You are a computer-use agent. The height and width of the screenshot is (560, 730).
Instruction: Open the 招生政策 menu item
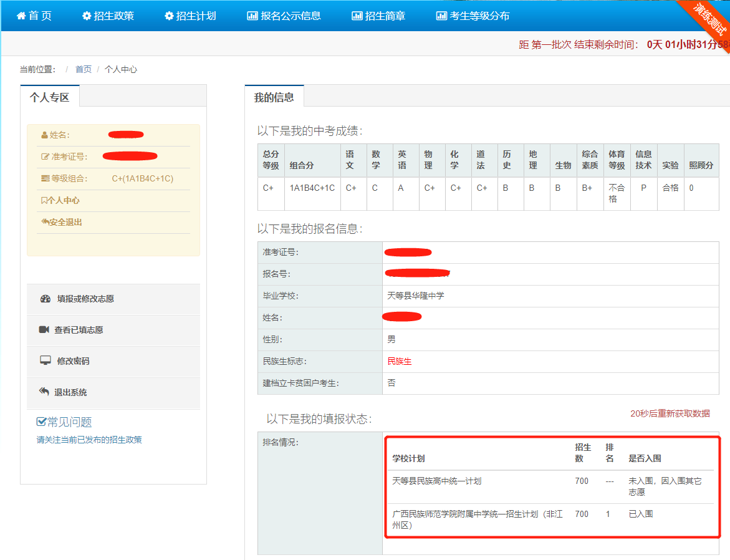coord(113,16)
